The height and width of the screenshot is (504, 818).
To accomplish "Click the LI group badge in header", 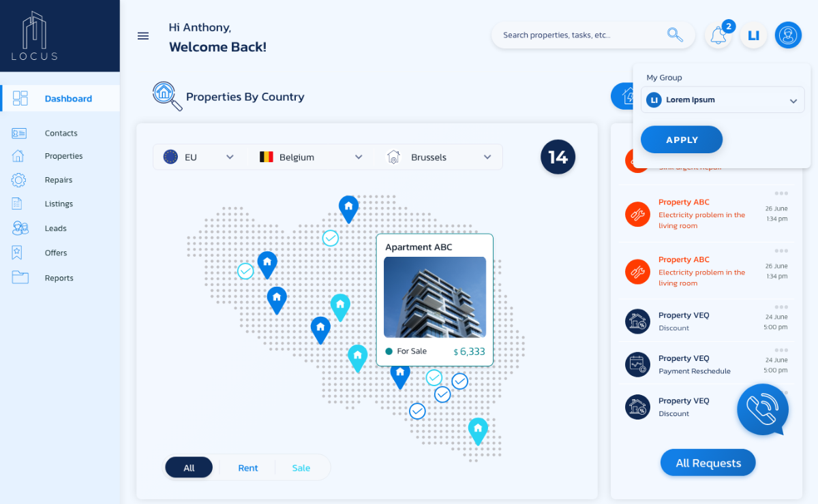I will pos(753,35).
